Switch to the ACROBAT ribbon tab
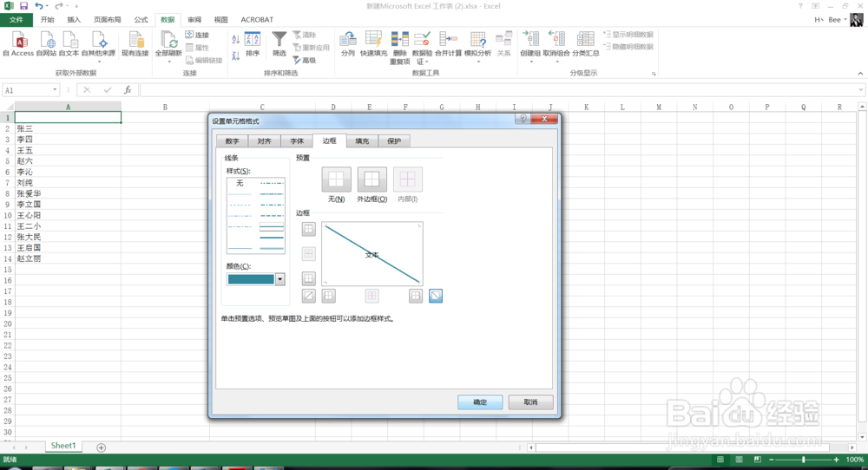868x470 pixels. tap(257, 20)
